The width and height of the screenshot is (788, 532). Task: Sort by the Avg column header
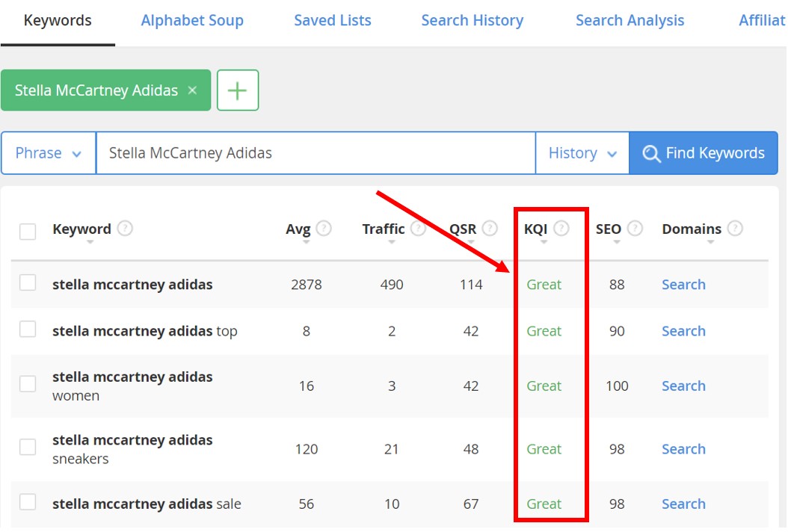(298, 229)
